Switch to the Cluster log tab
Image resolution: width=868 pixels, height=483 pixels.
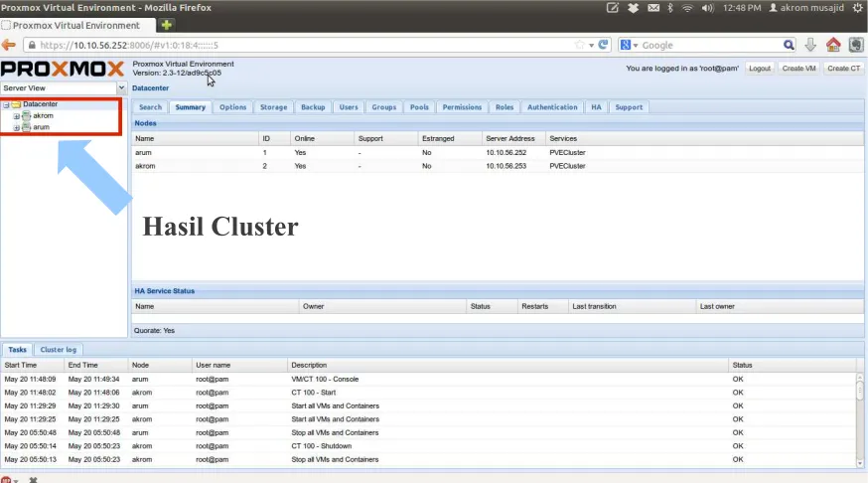tap(59, 350)
